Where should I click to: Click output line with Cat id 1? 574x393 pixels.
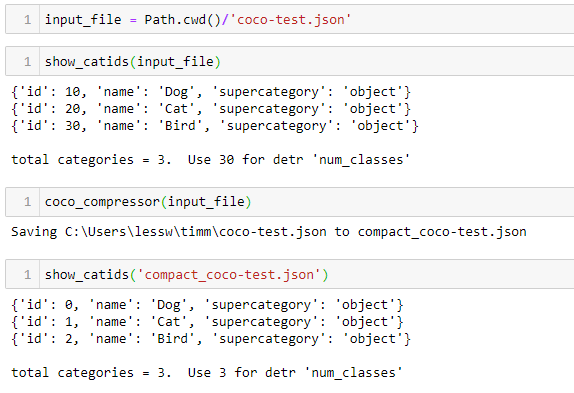coord(207,322)
